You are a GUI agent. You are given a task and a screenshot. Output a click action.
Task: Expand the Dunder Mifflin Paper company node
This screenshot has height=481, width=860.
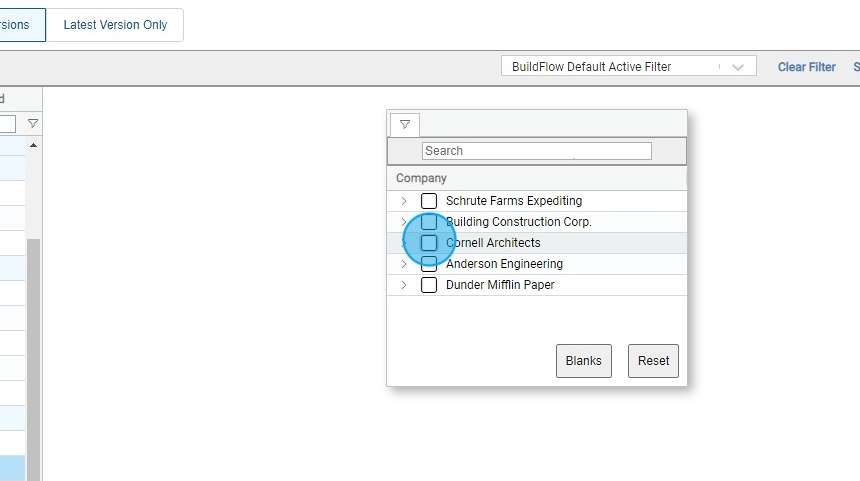coord(404,285)
